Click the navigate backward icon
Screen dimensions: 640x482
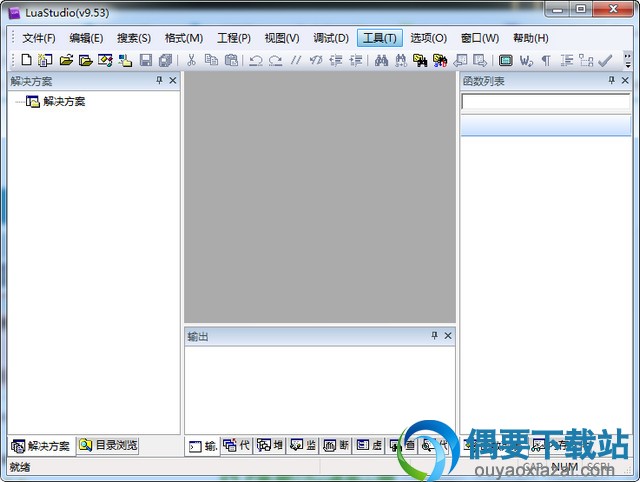tap(460, 60)
